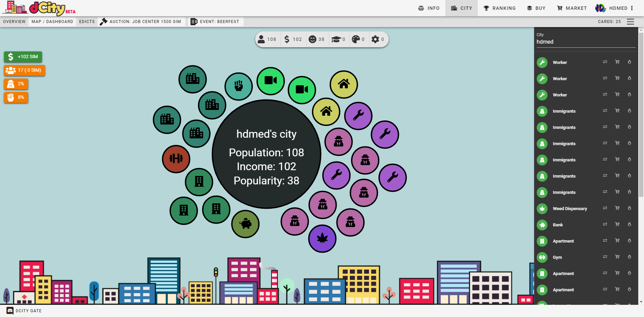Click sell cart icon on Bank row

pos(617,224)
